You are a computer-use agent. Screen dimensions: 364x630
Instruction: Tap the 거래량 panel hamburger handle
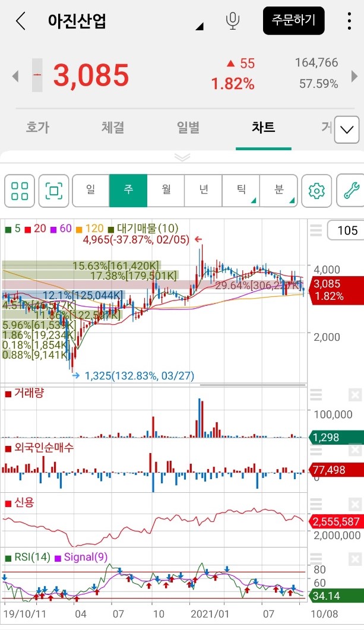click(x=316, y=395)
